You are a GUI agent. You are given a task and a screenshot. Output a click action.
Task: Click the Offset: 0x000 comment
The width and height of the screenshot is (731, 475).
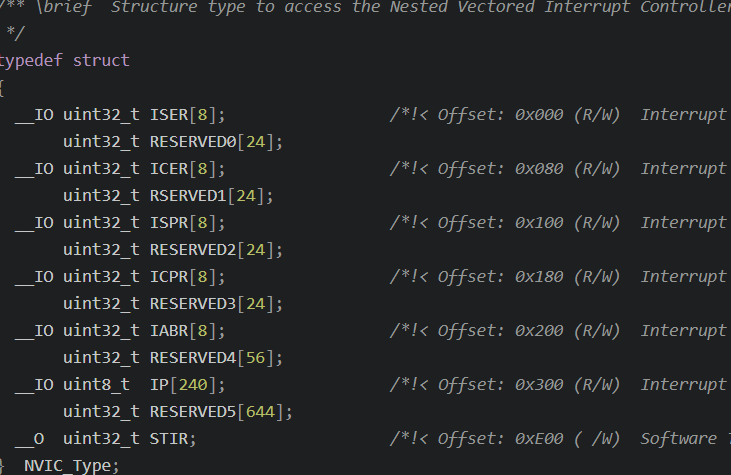[500, 115]
